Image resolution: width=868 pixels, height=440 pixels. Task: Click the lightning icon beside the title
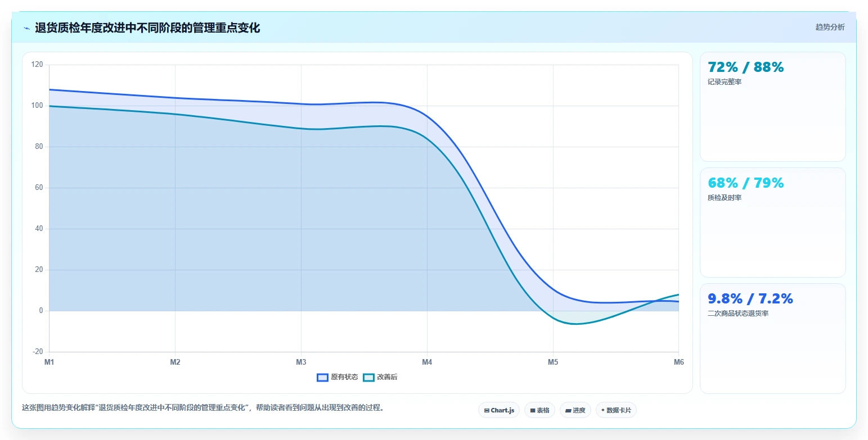(27, 28)
